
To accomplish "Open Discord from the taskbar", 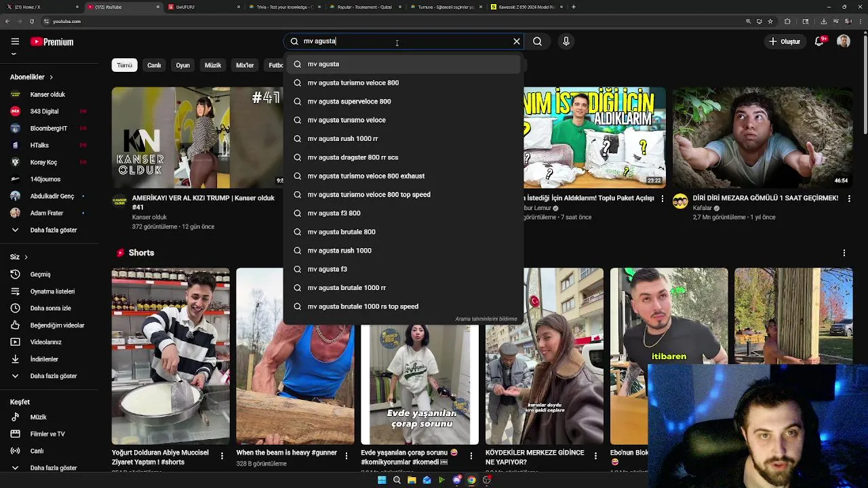I will tap(456, 480).
